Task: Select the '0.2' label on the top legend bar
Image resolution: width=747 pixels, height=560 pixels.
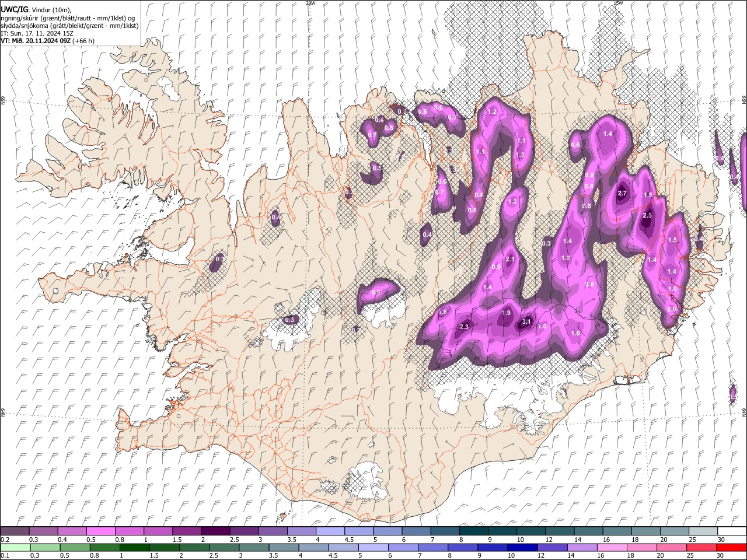Action: coord(5,540)
